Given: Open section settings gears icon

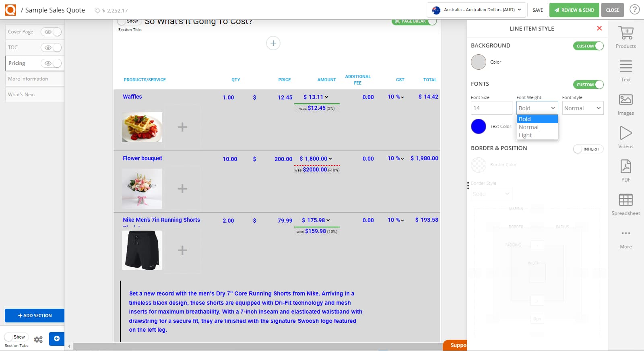Looking at the screenshot, I should point(38,339).
